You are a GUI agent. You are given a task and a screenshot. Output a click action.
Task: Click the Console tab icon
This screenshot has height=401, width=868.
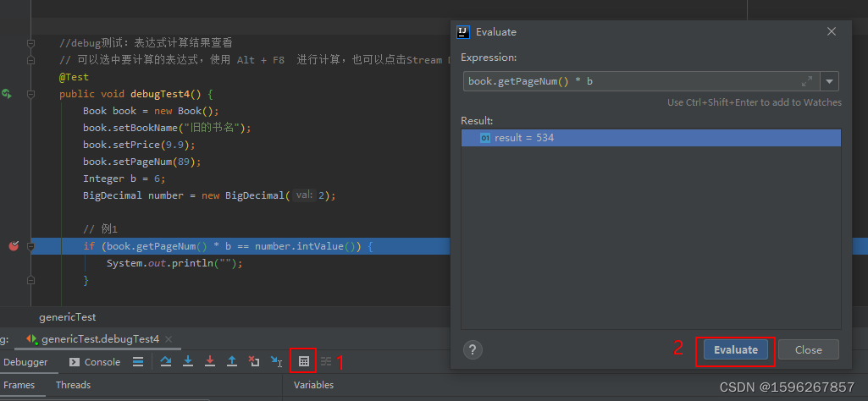coord(74,362)
